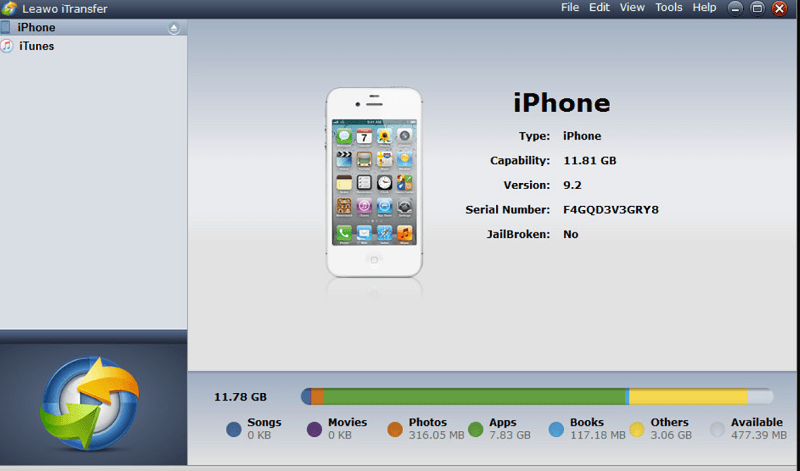Click the iTunes music note icon

tap(7, 46)
